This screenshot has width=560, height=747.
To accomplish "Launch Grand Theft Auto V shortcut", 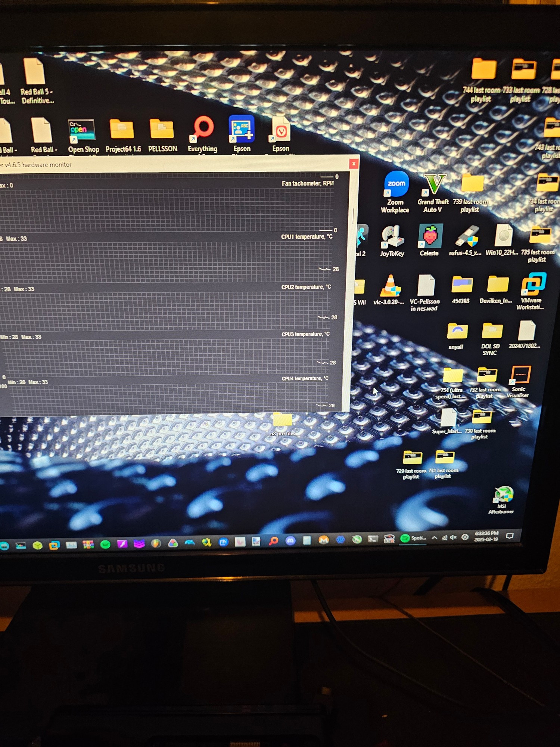I will click(x=433, y=193).
